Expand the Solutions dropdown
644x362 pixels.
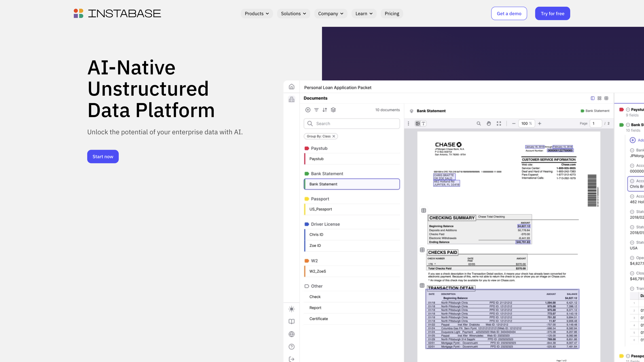click(x=293, y=13)
